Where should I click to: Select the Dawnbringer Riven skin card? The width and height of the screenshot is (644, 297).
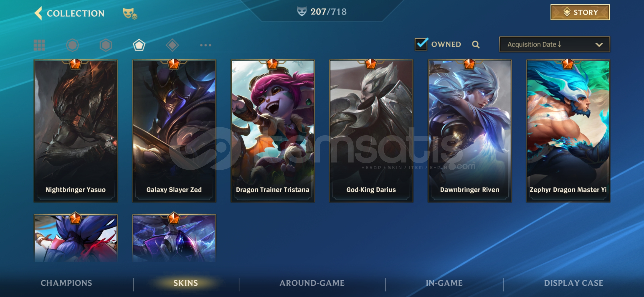(470, 131)
